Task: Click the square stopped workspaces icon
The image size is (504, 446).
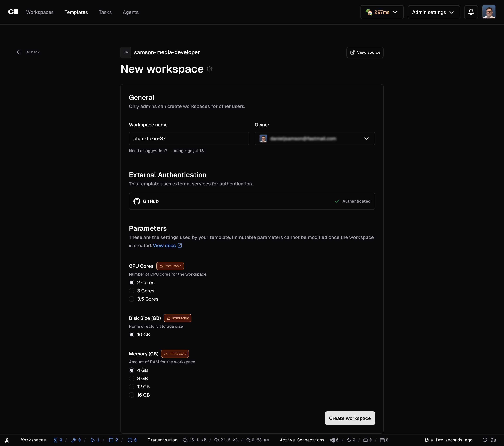Action: [x=111, y=440]
